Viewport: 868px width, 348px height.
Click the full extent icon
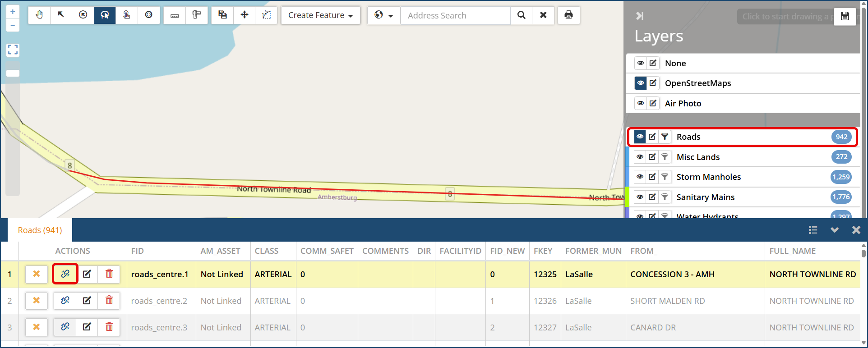click(x=13, y=50)
